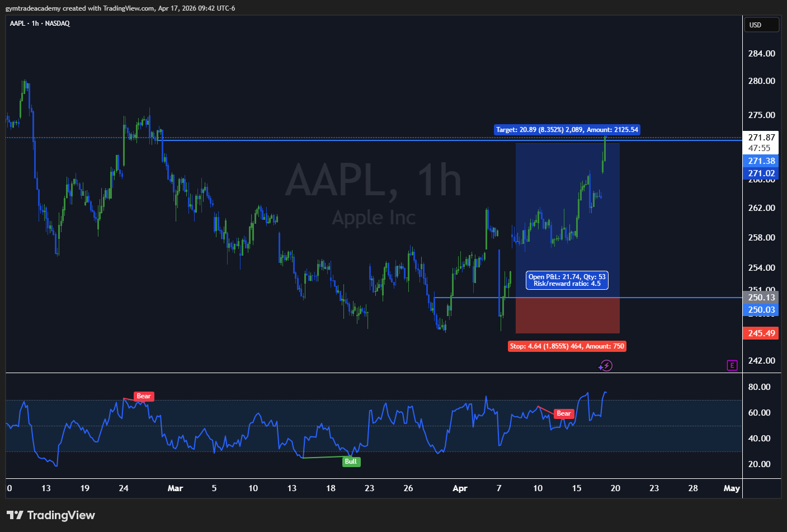The image size is (787, 532).
Task: Click the AAPL · 1h · NASDAQ symbol legend
Action: click(40, 23)
